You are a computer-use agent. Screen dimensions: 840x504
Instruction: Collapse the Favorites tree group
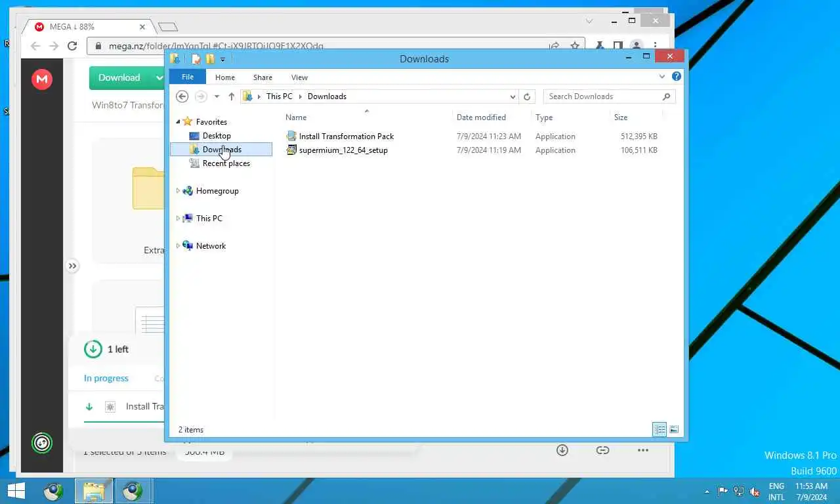[x=178, y=122]
